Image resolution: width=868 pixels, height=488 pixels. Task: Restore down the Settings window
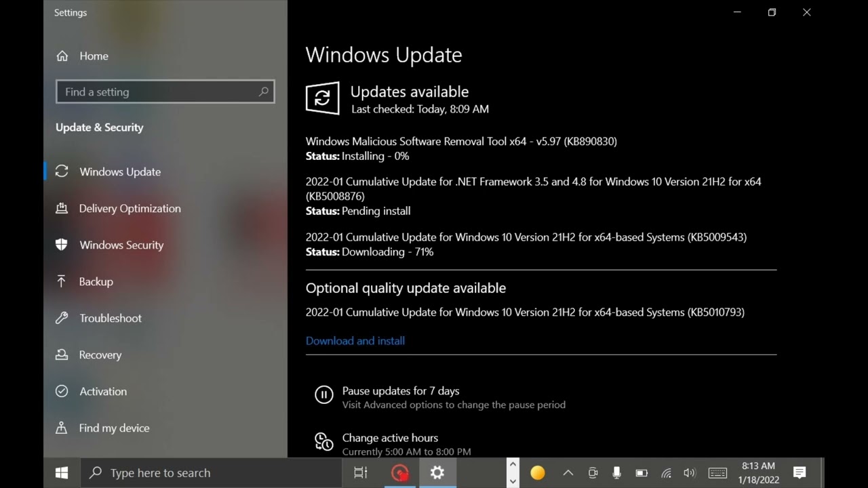click(772, 12)
